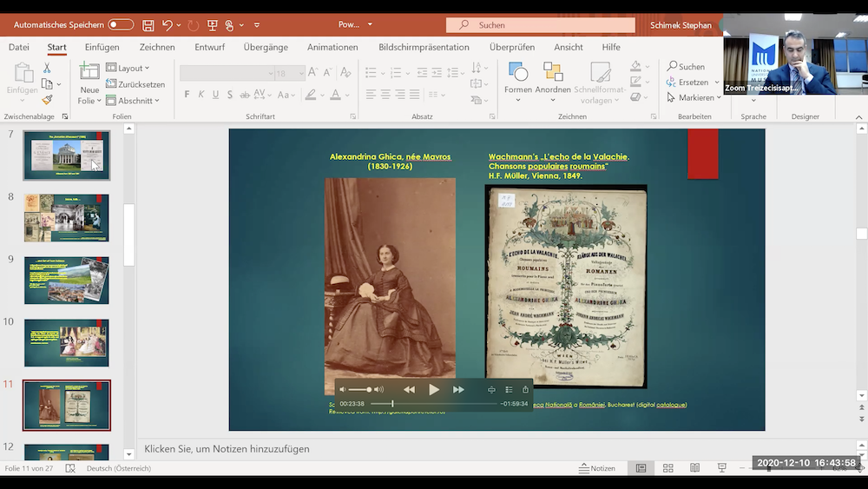Select slide 7 thumbnail

[x=67, y=155]
